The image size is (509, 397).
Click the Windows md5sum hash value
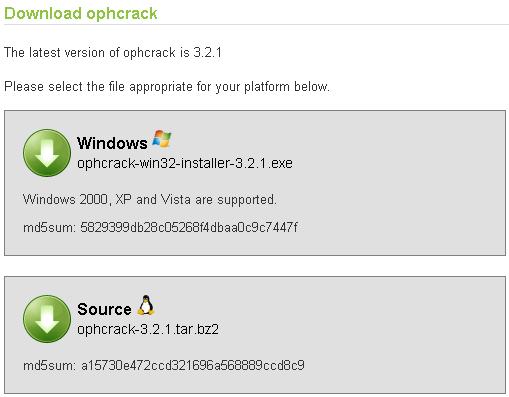tap(189, 228)
